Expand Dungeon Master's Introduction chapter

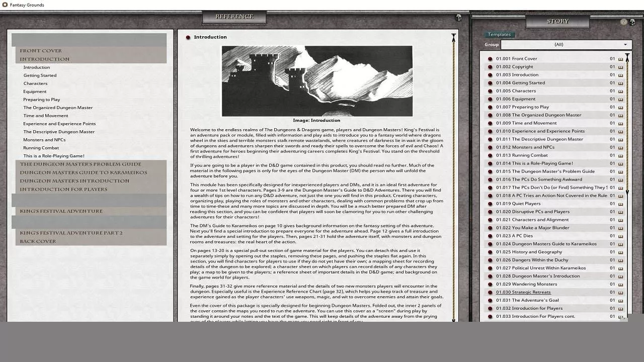[74, 181]
